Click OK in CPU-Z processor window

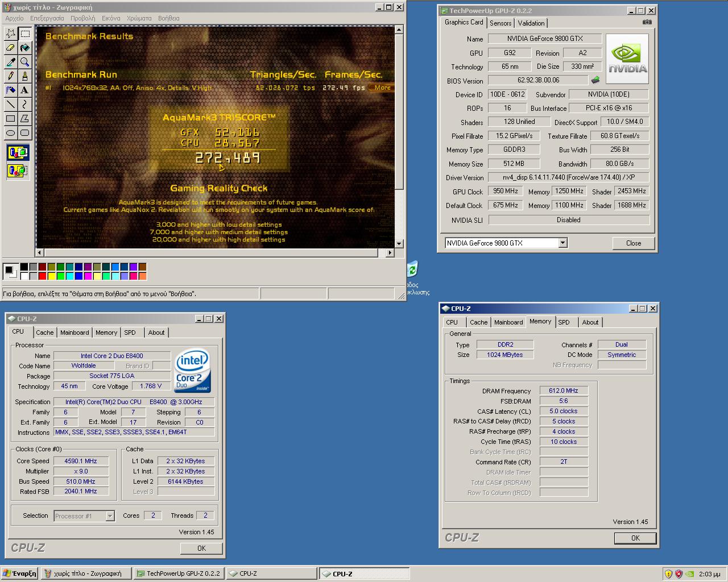tap(201, 548)
